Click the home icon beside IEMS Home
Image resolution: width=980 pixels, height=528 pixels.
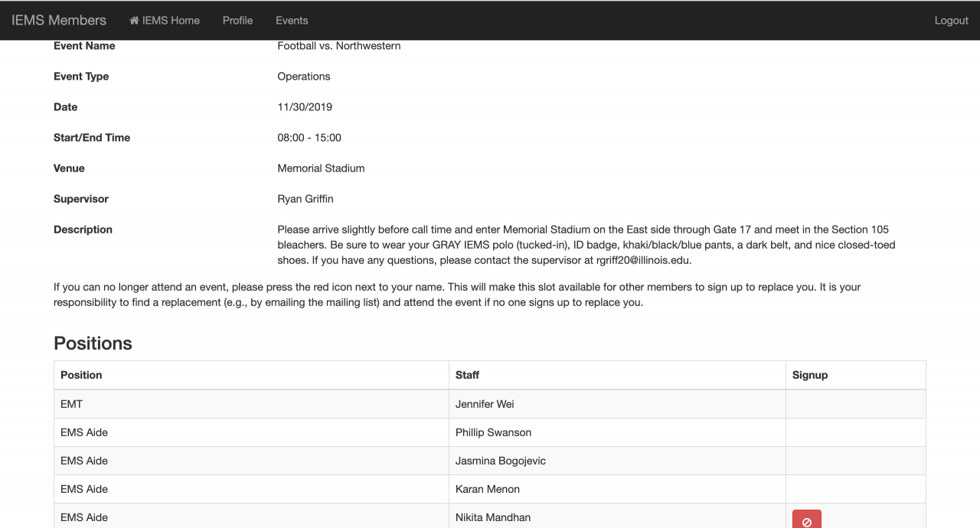(x=135, y=21)
